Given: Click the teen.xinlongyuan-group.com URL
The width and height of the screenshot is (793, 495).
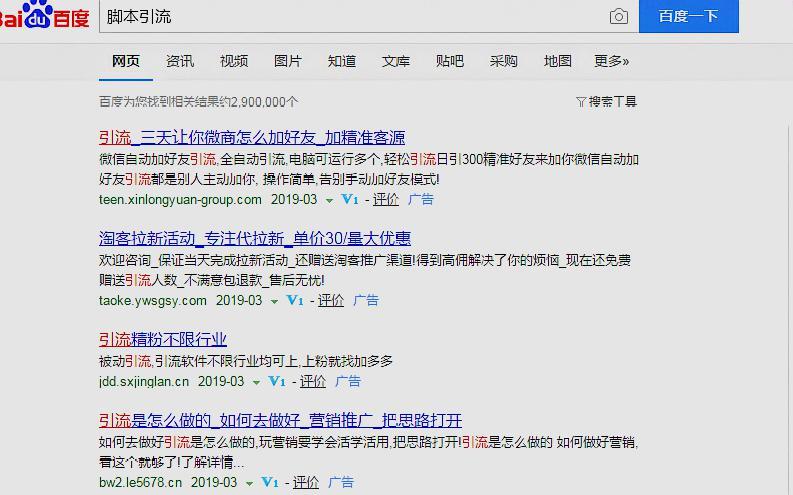Looking at the screenshot, I should (x=180, y=200).
